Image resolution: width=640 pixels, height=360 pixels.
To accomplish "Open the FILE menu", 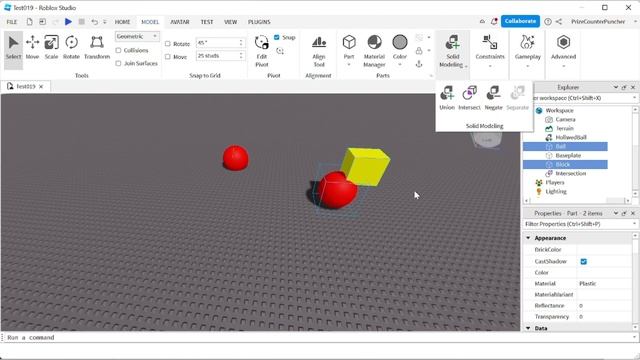I will 12,22.
